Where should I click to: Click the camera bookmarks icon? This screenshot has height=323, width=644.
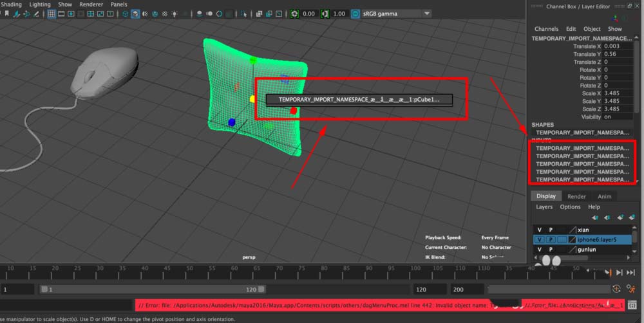coord(6,14)
